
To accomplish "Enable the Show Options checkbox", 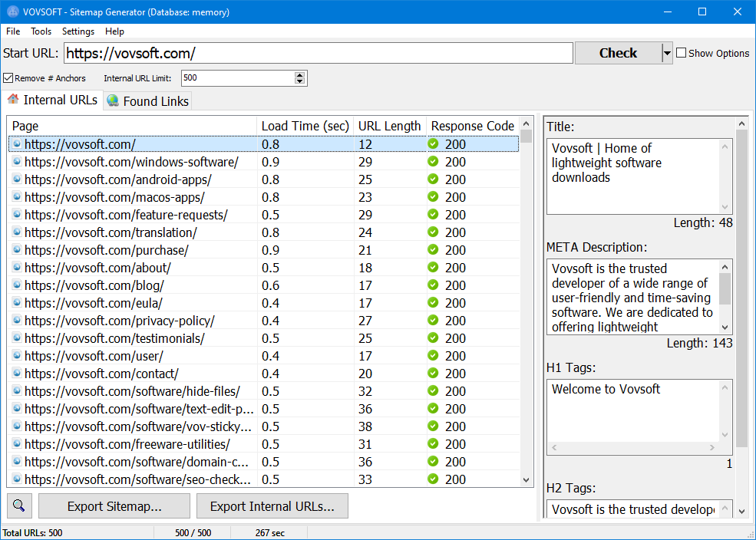I will point(679,52).
